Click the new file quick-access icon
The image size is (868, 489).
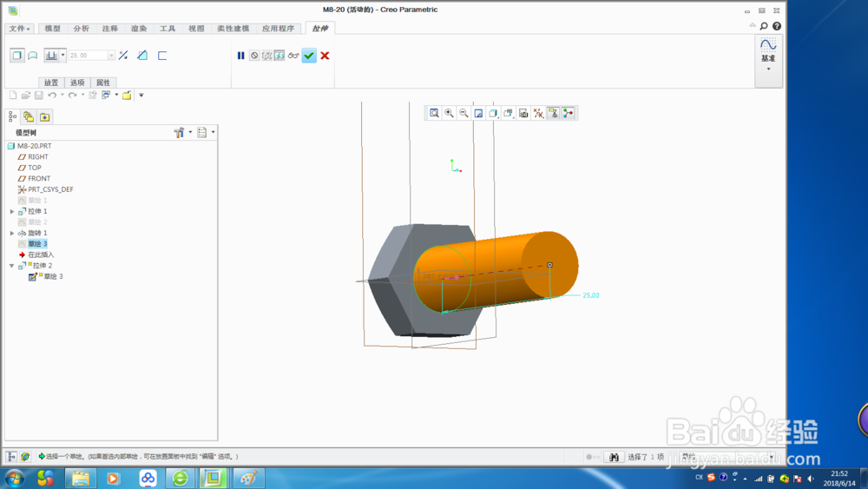pos(13,96)
